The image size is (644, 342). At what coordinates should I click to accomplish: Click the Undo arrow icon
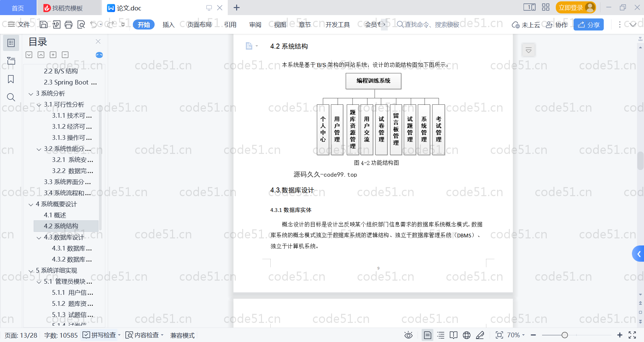(x=94, y=24)
